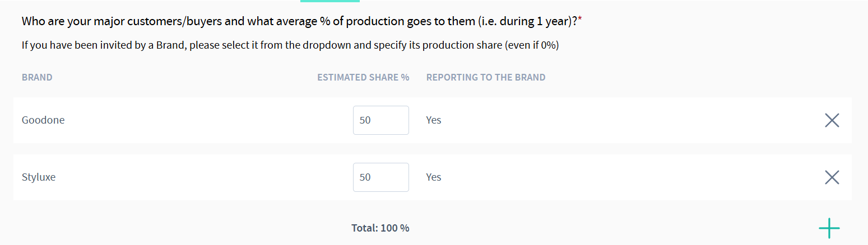Click the invited-by-a-Brand hint text

pos(290,45)
